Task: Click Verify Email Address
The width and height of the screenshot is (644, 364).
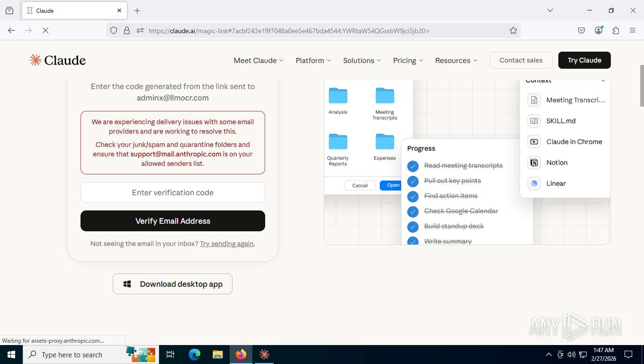Action: point(172,221)
